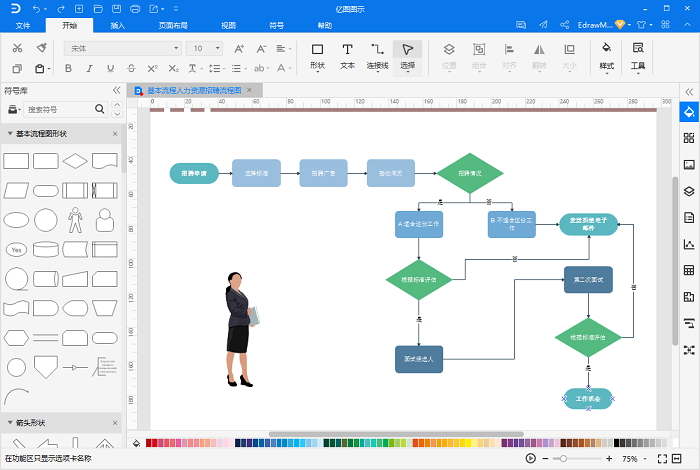Select the 形状 (Shape) tool
This screenshot has width=700, height=470.
(317, 55)
